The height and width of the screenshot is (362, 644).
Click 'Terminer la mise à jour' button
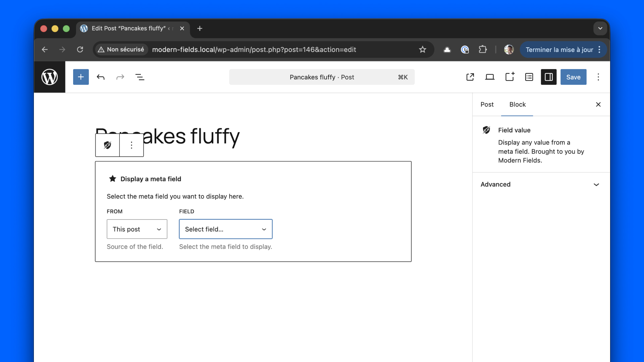[559, 50]
